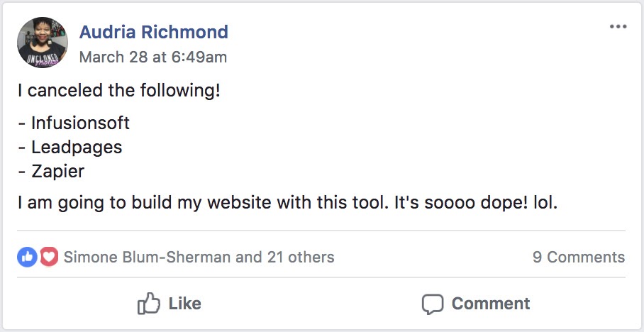The width and height of the screenshot is (644, 332).
Task: Click Audria Richmond's profile picture
Action: coord(43,43)
